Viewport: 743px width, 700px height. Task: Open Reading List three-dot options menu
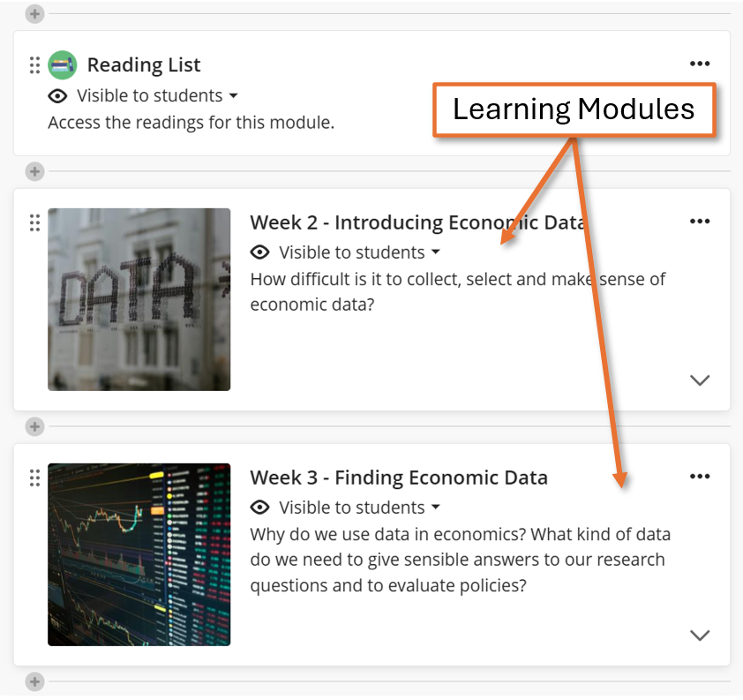(x=700, y=64)
